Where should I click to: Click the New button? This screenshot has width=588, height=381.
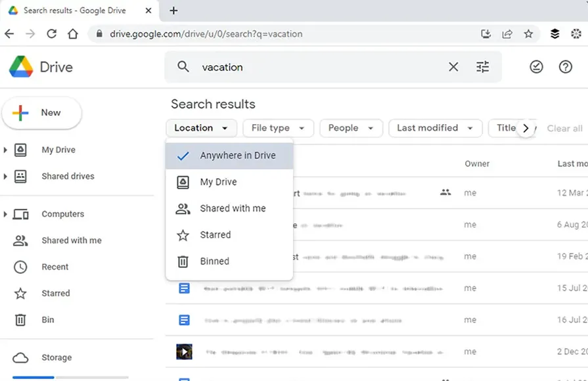[42, 113]
